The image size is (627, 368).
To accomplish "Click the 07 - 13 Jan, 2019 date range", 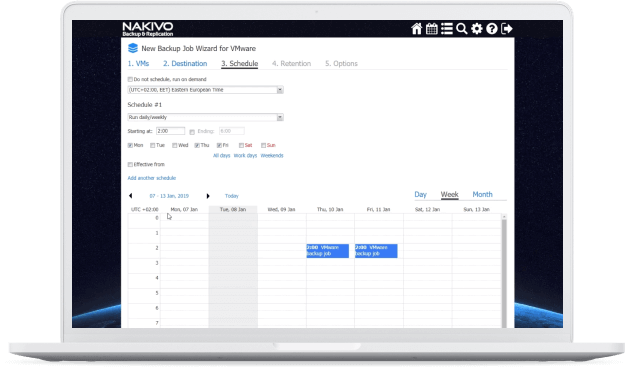I will [x=169, y=196].
